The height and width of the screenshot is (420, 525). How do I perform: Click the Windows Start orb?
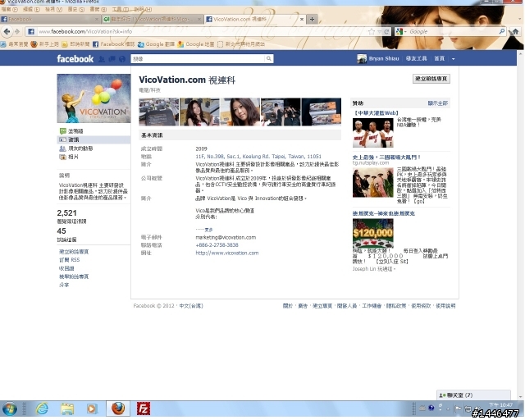point(10,409)
